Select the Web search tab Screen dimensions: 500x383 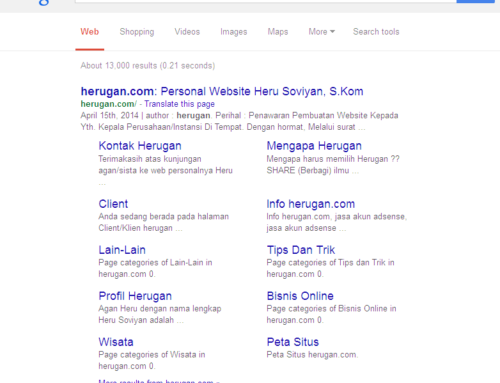(x=90, y=32)
